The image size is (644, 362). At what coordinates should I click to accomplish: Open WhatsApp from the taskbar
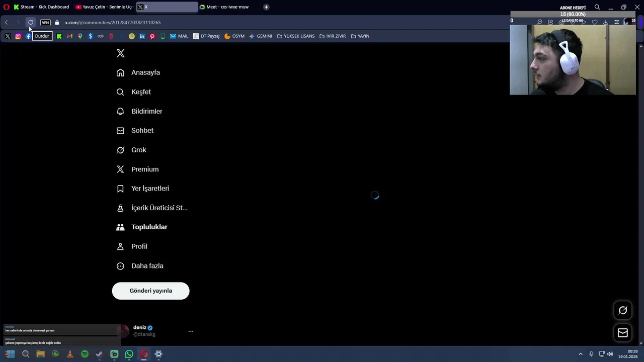(129, 354)
